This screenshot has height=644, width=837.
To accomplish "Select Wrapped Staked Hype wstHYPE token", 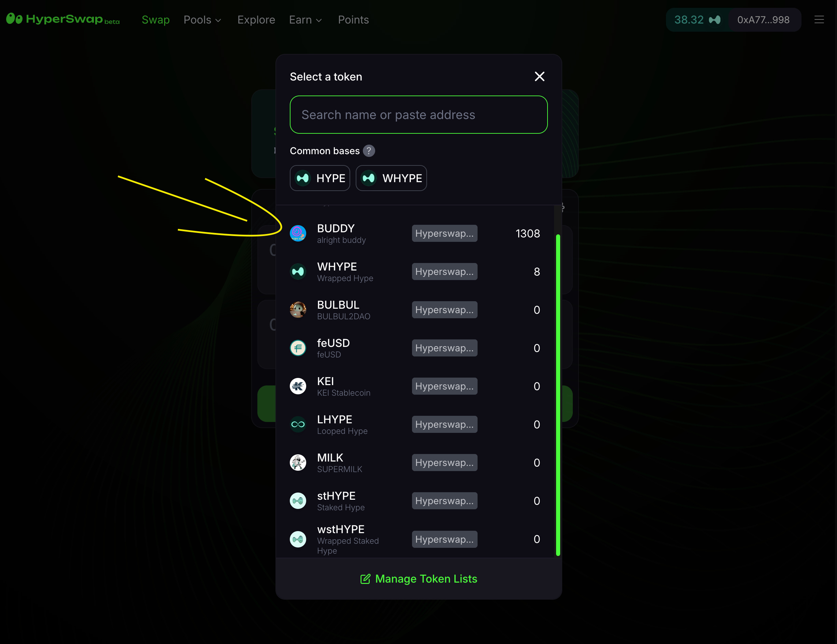I will [x=415, y=539].
